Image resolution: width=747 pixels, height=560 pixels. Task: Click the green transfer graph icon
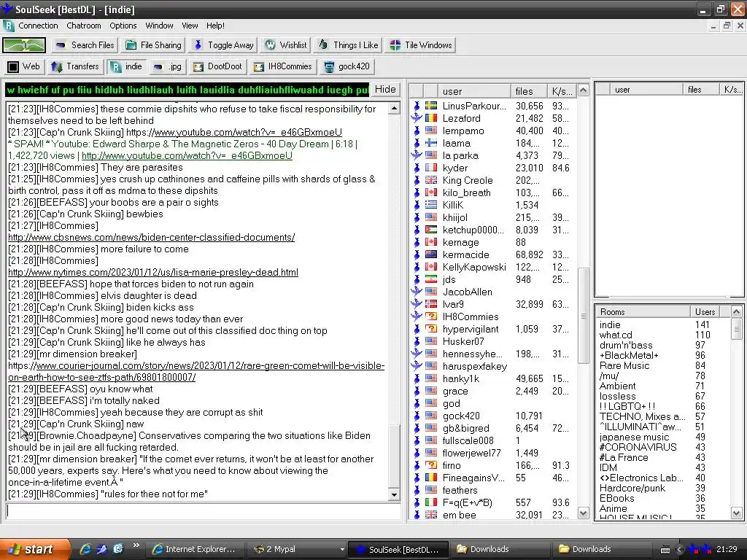(x=24, y=45)
